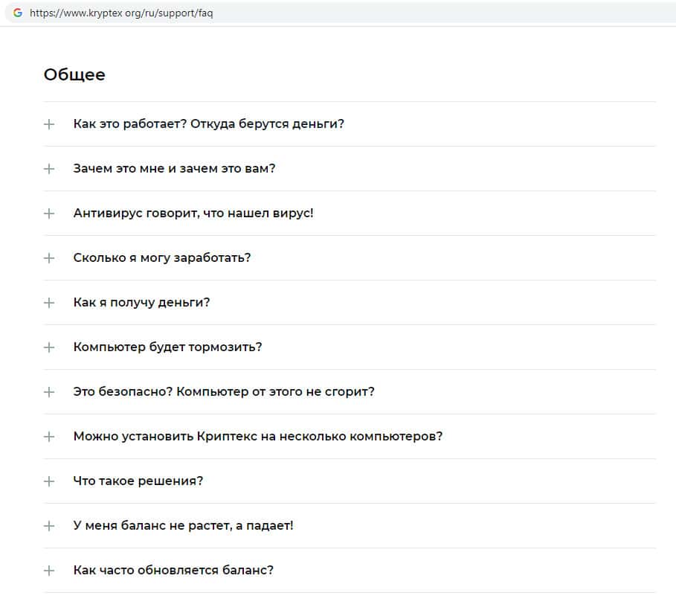Click plus icon for "Как часто обновляется баланс?"

[49, 571]
